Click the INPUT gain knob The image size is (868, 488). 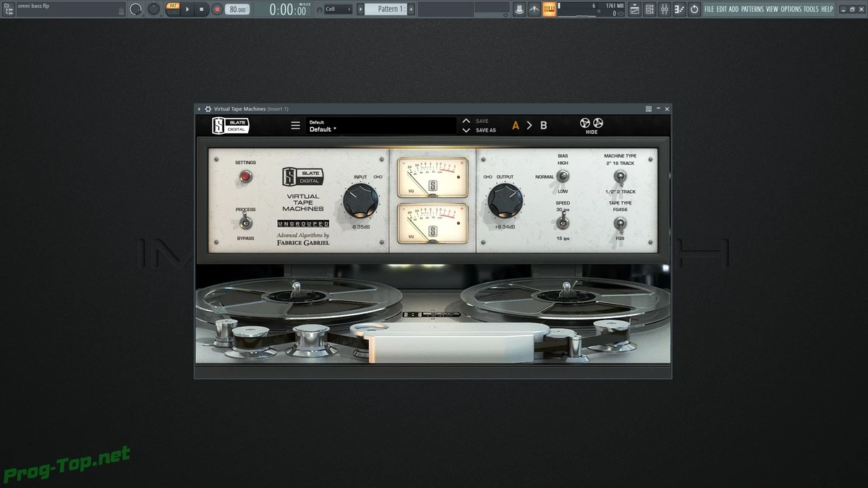(x=359, y=200)
